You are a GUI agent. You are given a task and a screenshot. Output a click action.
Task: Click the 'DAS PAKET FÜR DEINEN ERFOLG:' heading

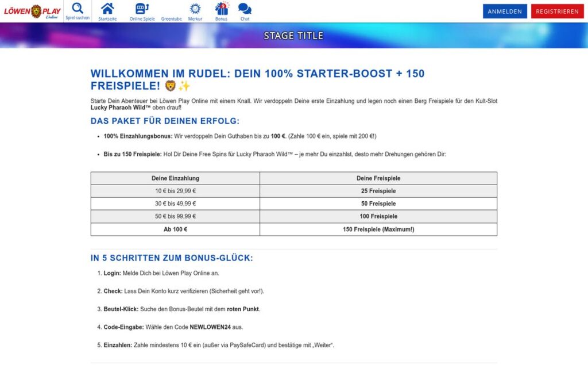pos(165,121)
